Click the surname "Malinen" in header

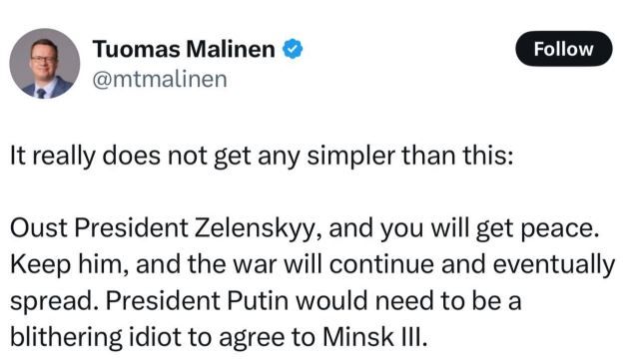click(231, 49)
